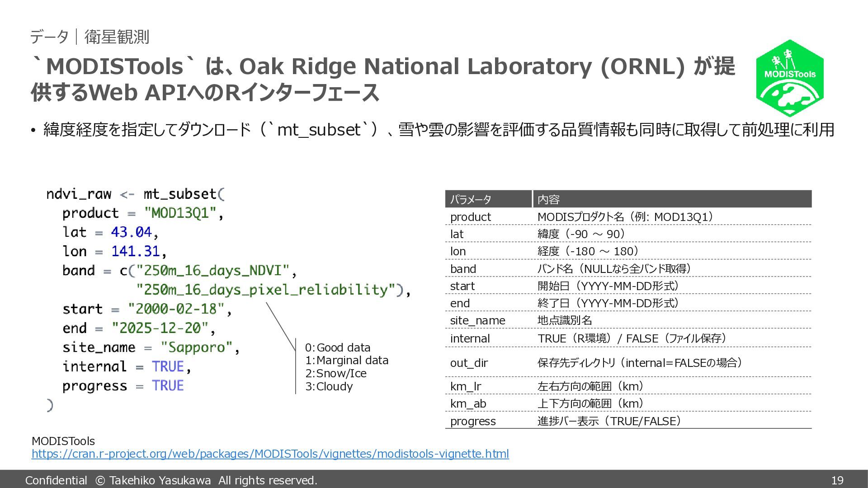
Task: Click the 'internal' parameter table row
Action: click(470, 338)
